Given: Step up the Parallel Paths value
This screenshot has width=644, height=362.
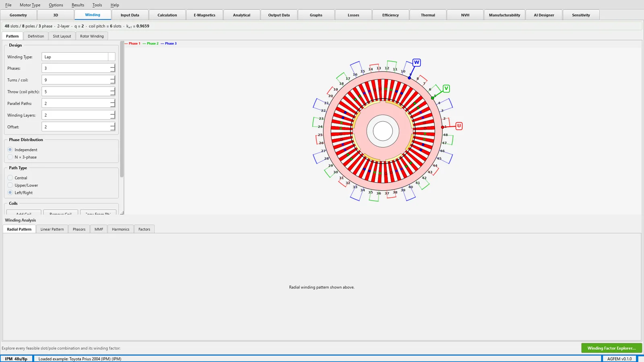Looking at the screenshot, I should coord(113,101).
